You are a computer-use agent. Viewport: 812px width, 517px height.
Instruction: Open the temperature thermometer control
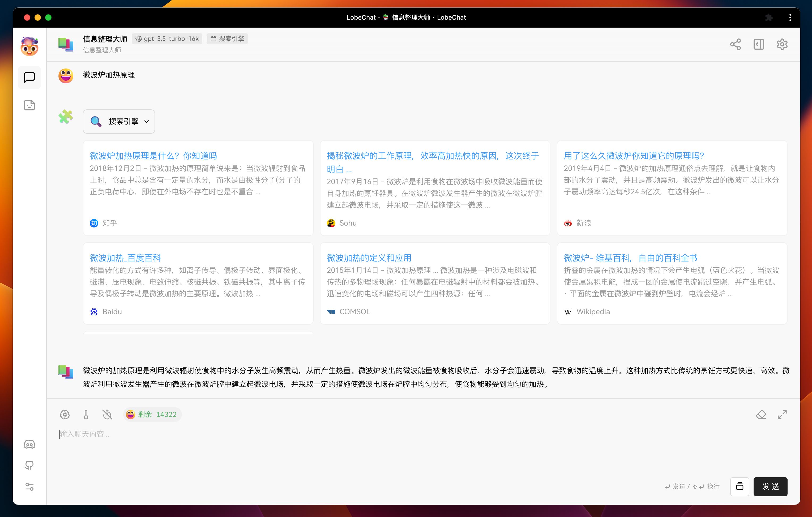coord(86,415)
